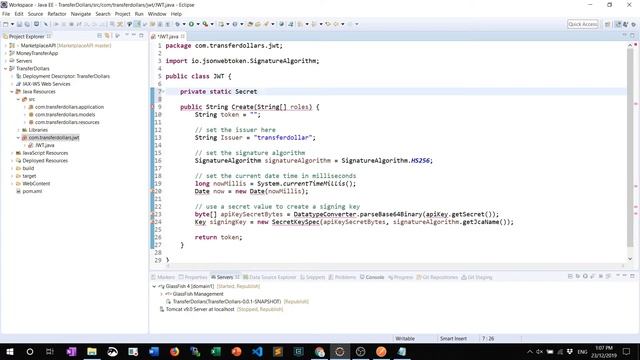Select MoneyTransferApp project
Viewport: 640px width, 360px height.
[37, 53]
